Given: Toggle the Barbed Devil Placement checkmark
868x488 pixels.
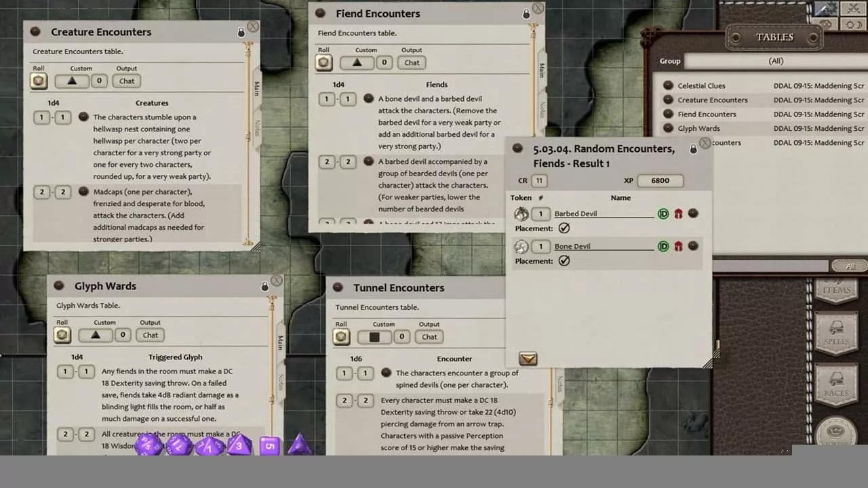Looking at the screenshot, I should click(x=564, y=228).
